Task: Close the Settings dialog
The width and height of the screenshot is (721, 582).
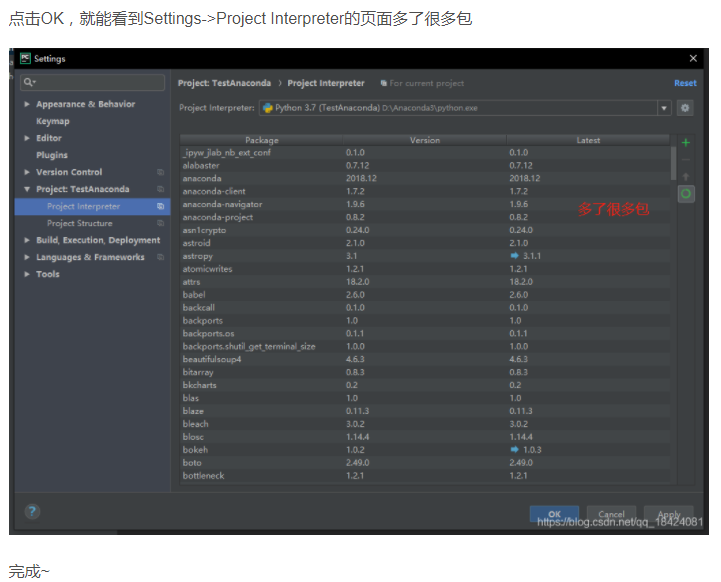Action: [693, 58]
